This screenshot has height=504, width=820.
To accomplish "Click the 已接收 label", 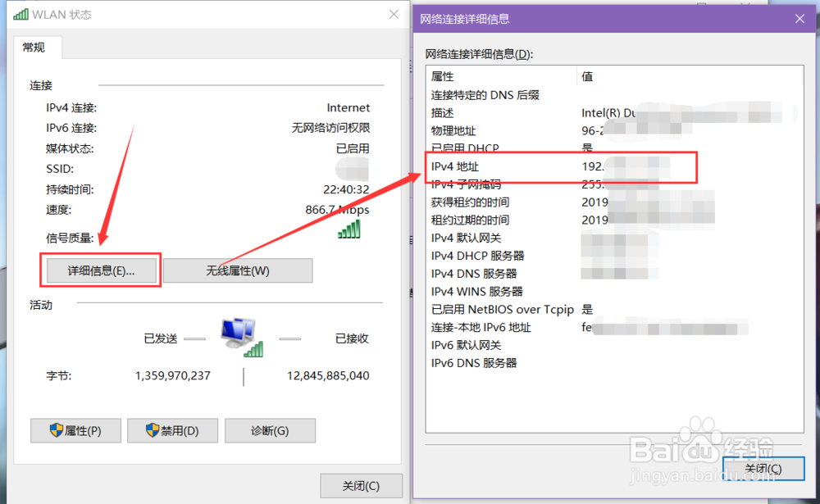I will coord(352,338).
